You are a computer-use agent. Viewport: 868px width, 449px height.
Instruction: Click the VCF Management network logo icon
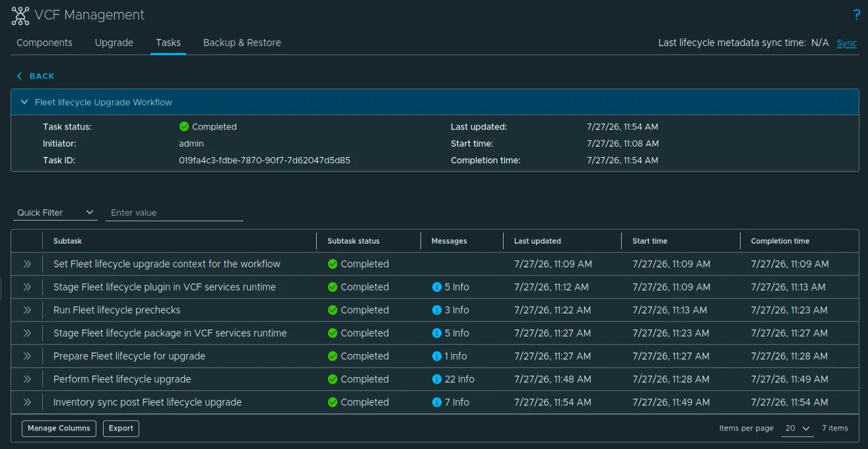point(20,15)
